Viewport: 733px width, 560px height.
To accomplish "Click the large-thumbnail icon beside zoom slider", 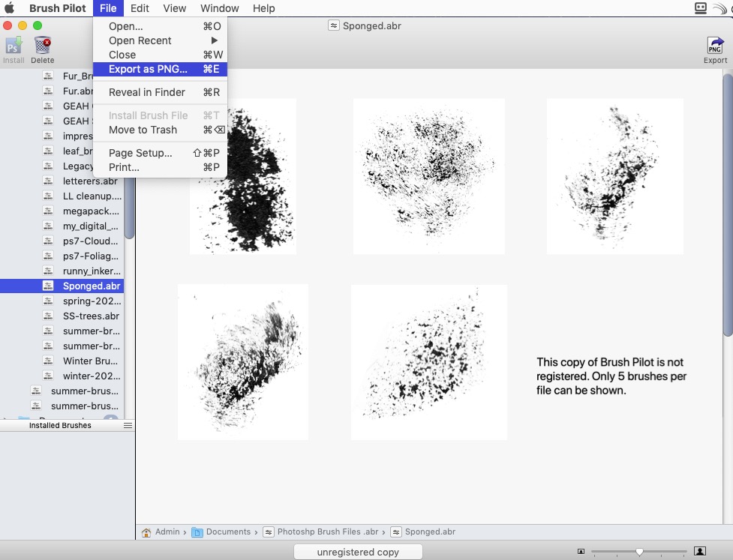I will 700,551.
